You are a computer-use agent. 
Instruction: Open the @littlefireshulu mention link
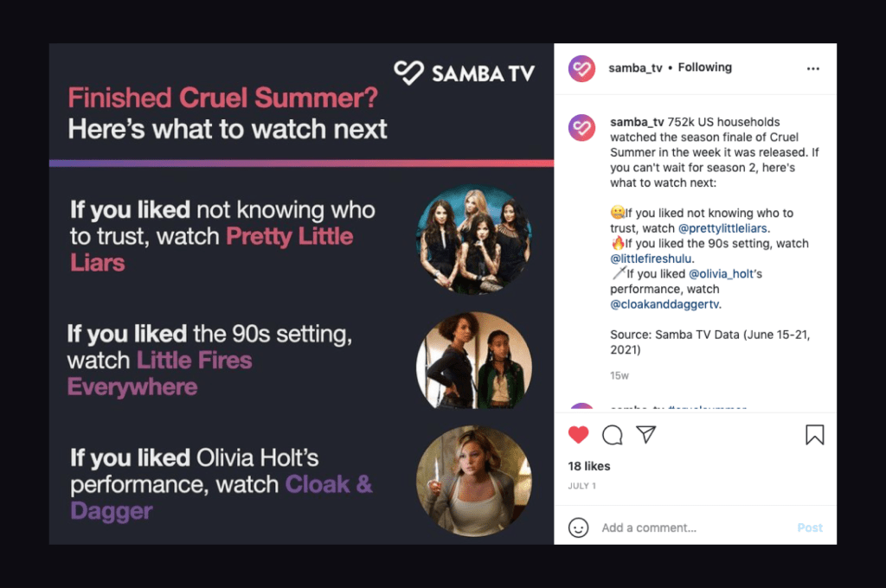(651, 259)
